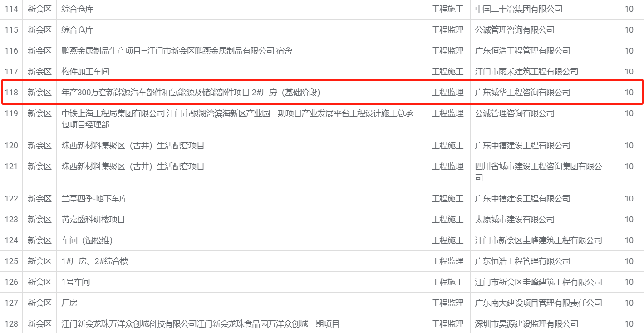Click the 1#厂房、2#综合楼 project name
The image size is (644, 333).
click(95, 261)
